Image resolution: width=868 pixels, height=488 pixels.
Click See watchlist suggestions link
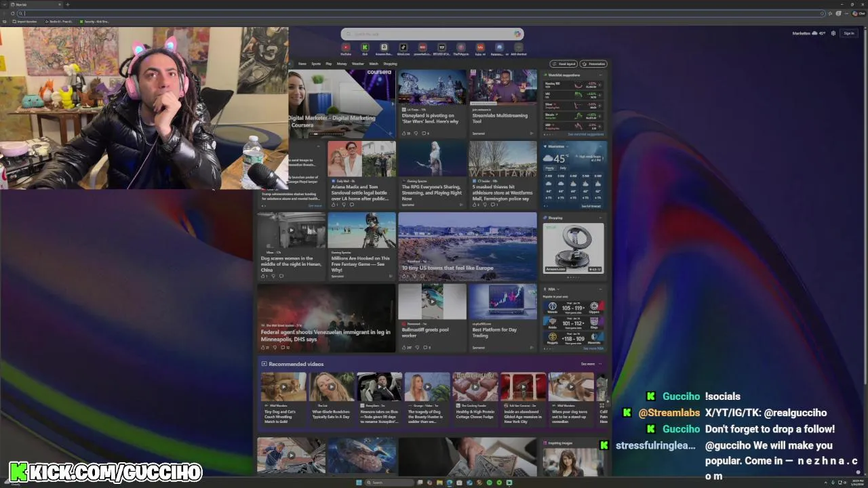pyautogui.click(x=585, y=134)
